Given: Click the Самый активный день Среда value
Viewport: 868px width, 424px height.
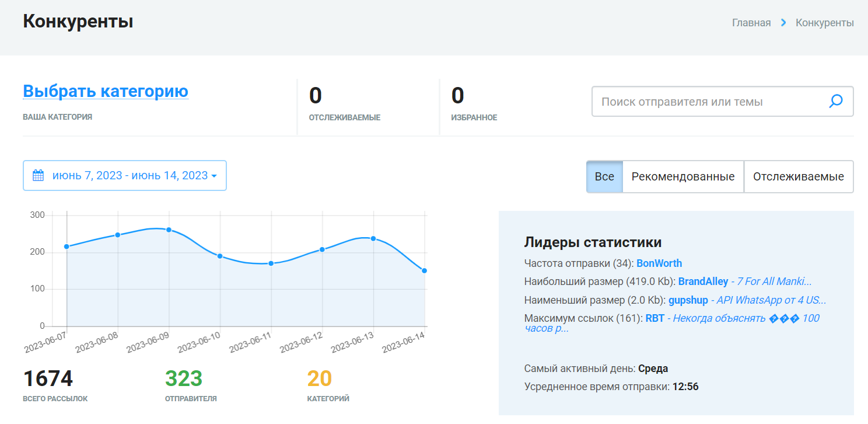Looking at the screenshot, I should (653, 369).
